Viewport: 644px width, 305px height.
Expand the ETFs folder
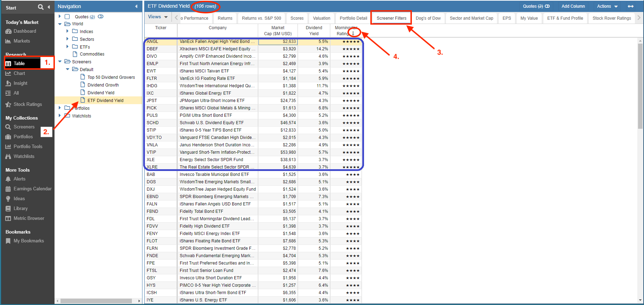pos(67,47)
